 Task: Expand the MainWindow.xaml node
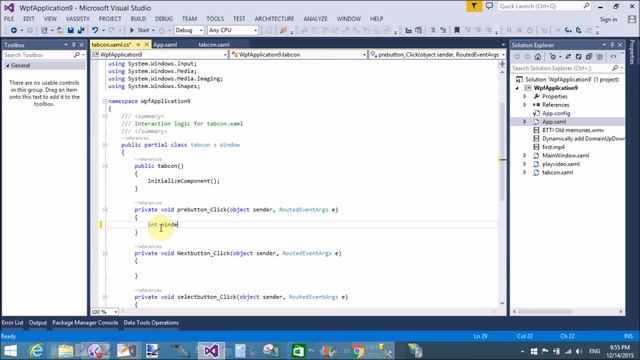525,156
